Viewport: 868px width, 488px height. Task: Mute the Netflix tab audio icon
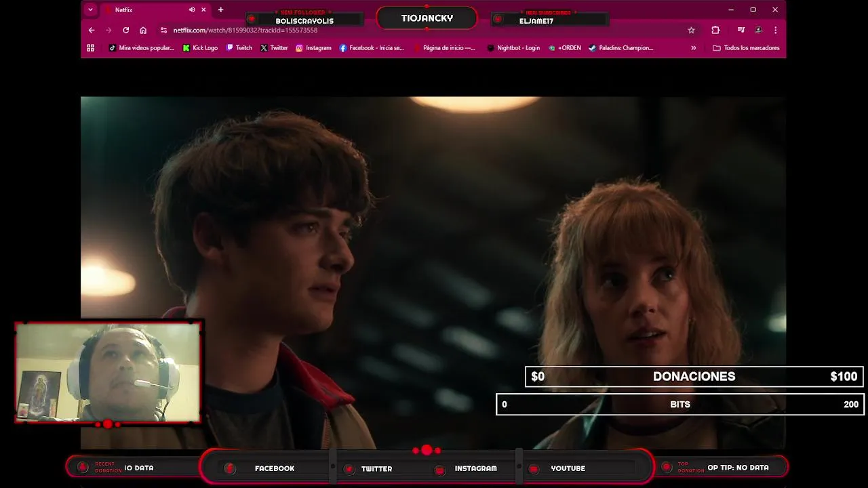pyautogui.click(x=192, y=10)
